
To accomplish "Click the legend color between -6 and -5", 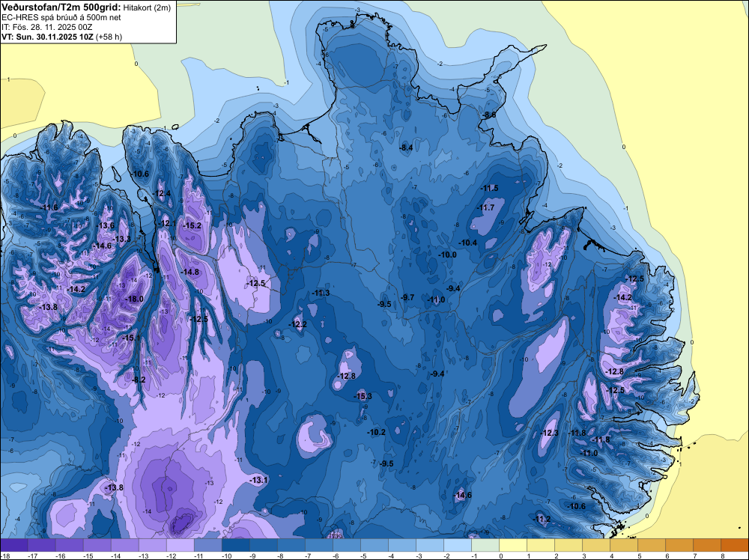I will click(x=347, y=545).
